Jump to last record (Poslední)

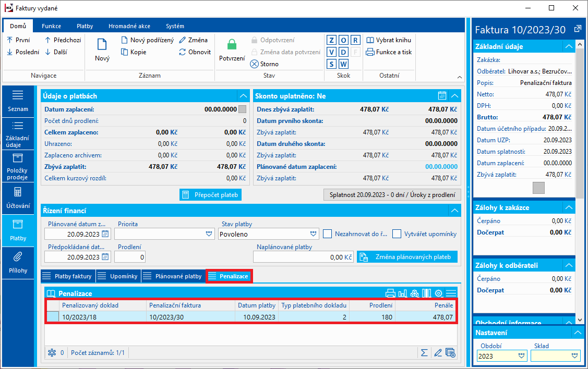23,52
